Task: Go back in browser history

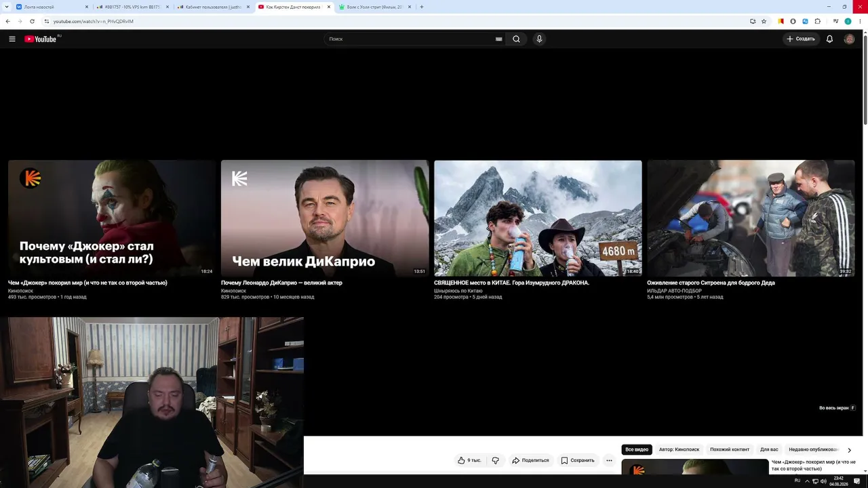Action: click(7, 21)
